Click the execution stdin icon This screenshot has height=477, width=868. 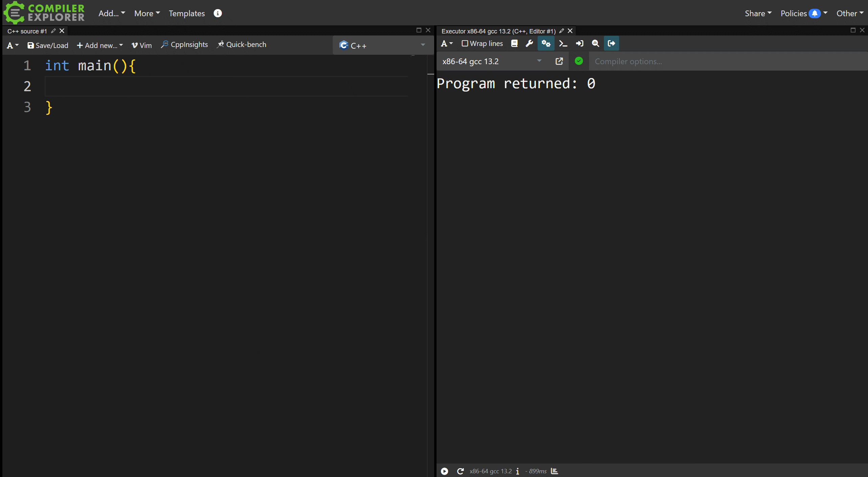click(580, 44)
